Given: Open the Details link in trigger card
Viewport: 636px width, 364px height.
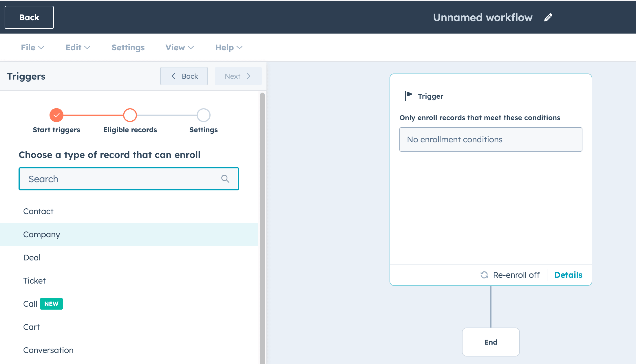Looking at the screenshot, I should coord(568,275).
